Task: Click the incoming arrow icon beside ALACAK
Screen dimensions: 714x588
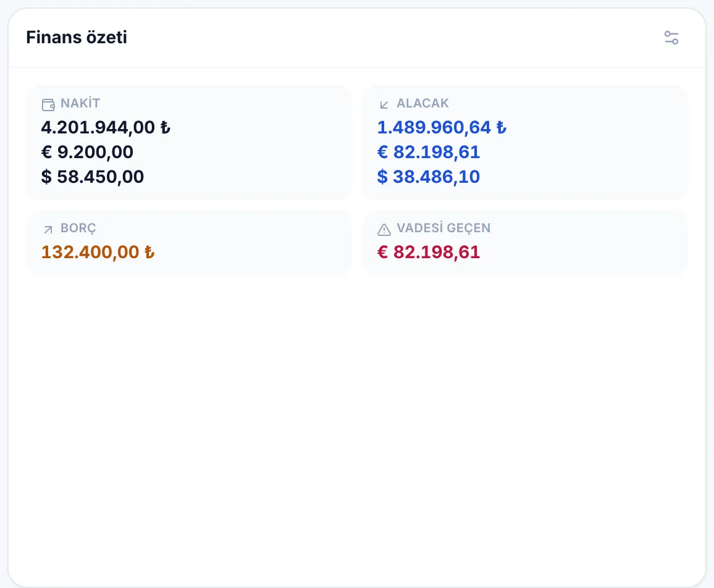Action: (384, 105)
